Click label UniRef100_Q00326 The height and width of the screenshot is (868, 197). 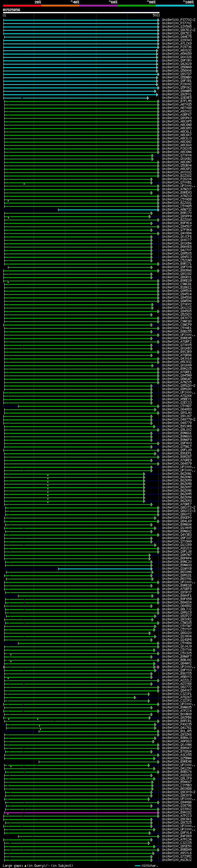[177, 57]
